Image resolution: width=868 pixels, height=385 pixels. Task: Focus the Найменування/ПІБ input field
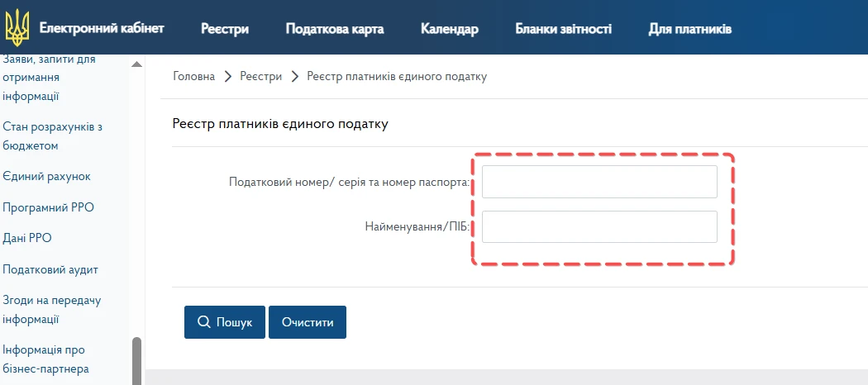tap(599, 227)
